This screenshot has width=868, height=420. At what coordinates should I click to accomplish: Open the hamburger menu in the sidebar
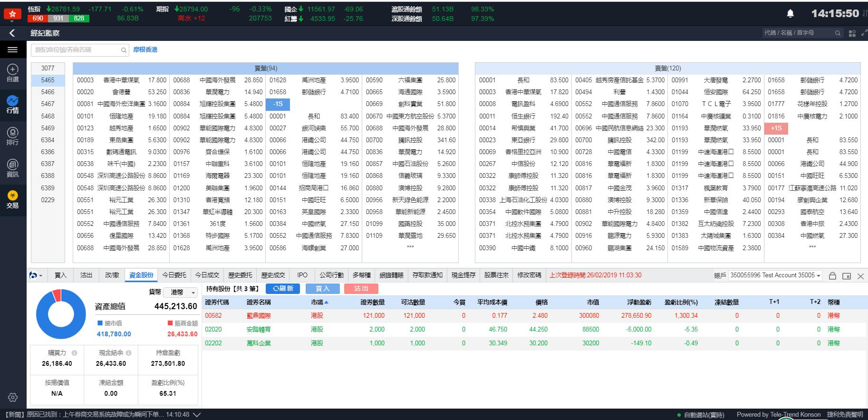click(x=12, y=49)
